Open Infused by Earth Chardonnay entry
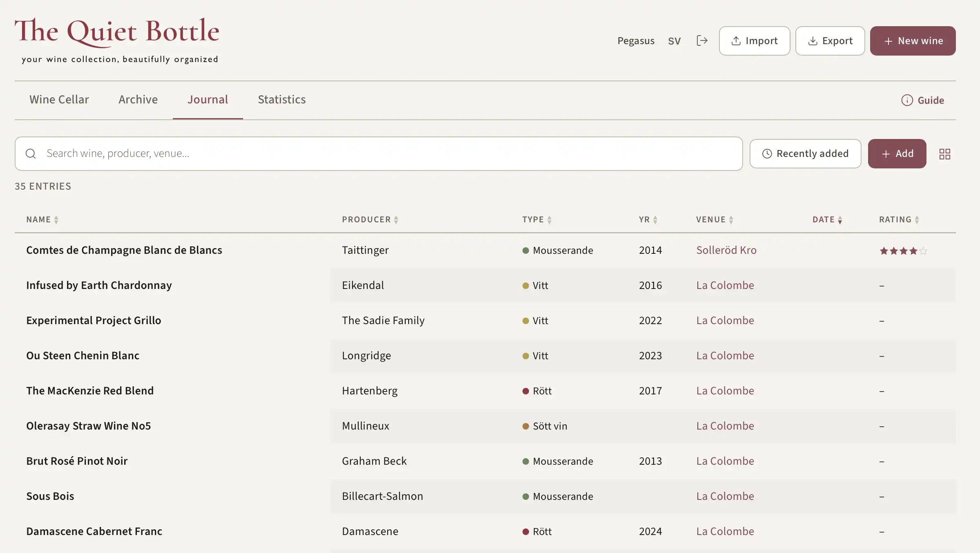 click(x=99, y=285)
